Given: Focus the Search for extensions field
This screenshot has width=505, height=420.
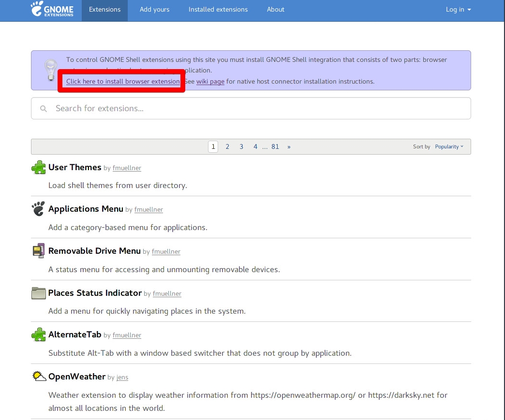Looking at the screenshot, I should tap(251, 108).
